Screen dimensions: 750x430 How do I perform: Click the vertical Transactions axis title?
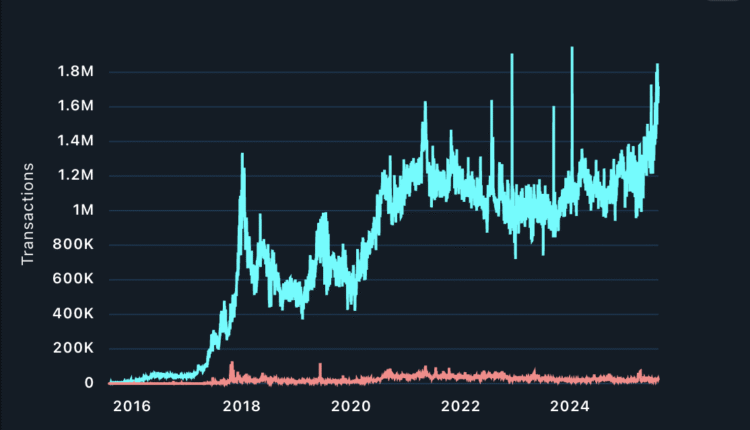(28, 215)
